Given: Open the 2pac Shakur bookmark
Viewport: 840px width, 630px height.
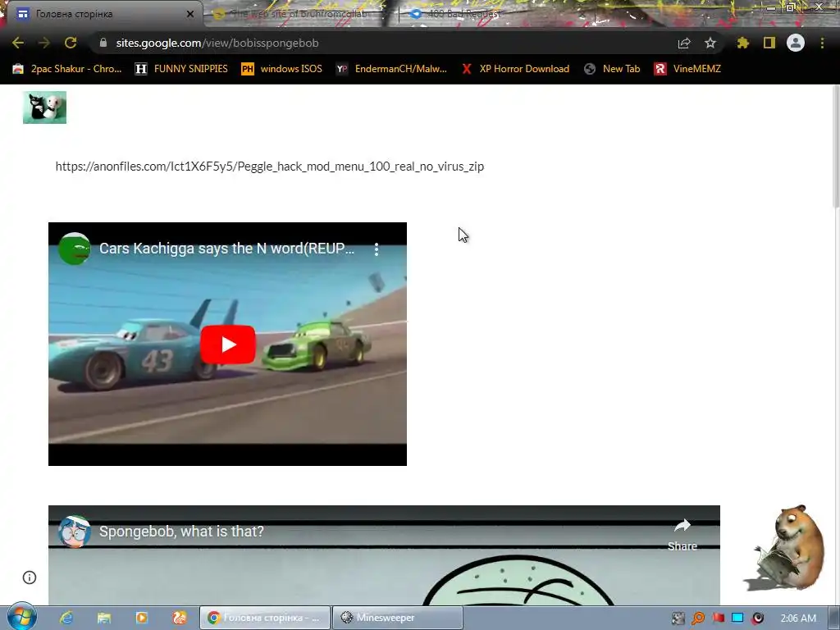Looking at the screenshot, I should click(x=67, y=69).
